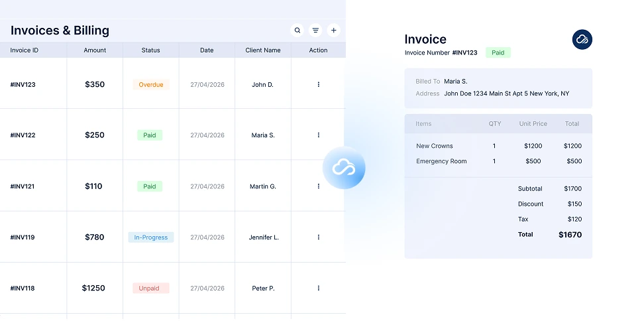The width and height of the screenshot is (644, 325).
Task: Click the Paid badge on invoice detail
Action: point(498,52)
